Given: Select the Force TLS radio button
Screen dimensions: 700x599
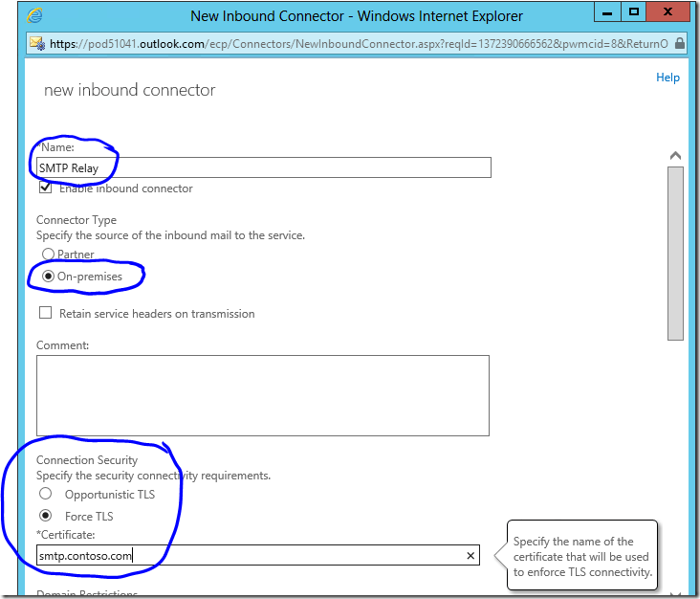Looking at the screenshot, I should [x=45, y=517].
